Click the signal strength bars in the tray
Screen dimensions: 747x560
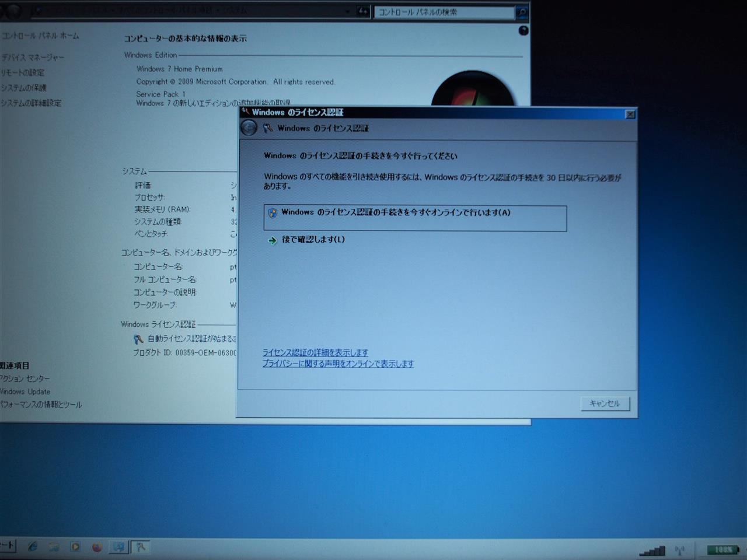pyautogui.click(x=652, y=550)
